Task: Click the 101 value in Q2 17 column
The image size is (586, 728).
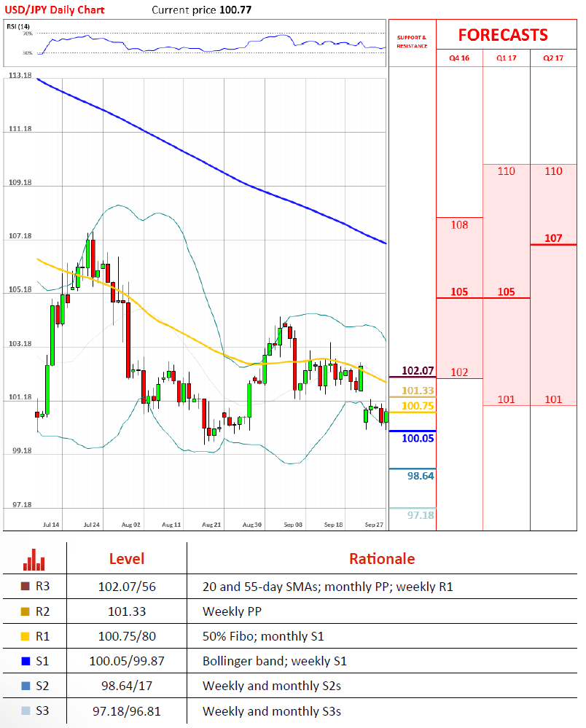Action: coord(553,400)
